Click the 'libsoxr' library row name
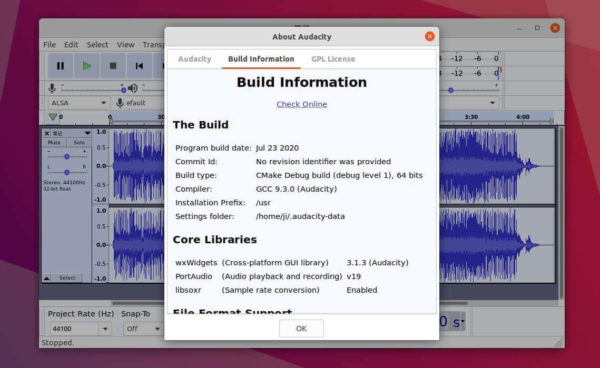The width and height of the screenshot is (600, 368). [188, 290]
